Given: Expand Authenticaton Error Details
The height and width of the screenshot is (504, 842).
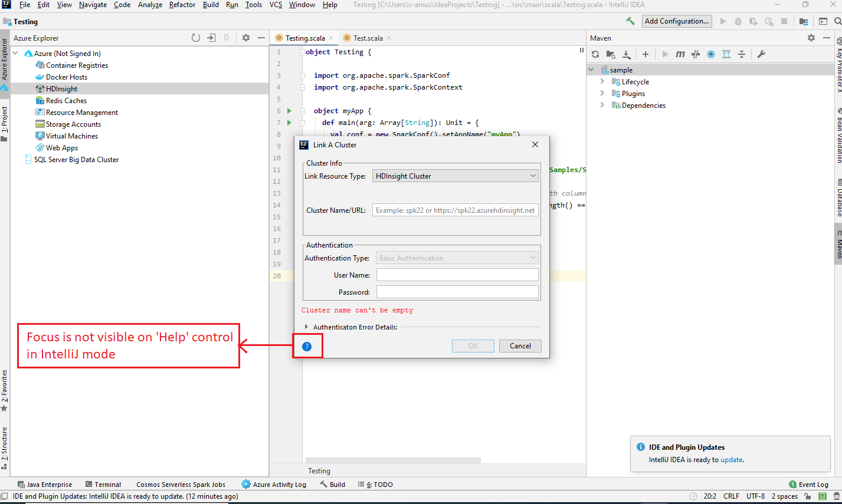Looking at the screenshot, I should [306, 327].
